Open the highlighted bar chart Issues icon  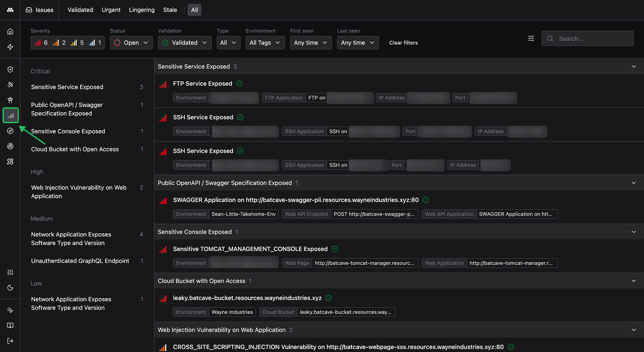click(10, 115)
